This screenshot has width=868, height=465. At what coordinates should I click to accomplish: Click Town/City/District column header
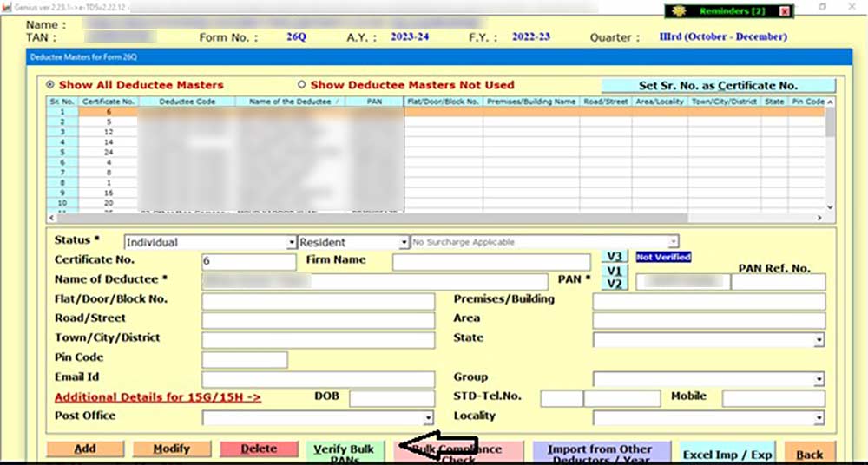[724, 102]
